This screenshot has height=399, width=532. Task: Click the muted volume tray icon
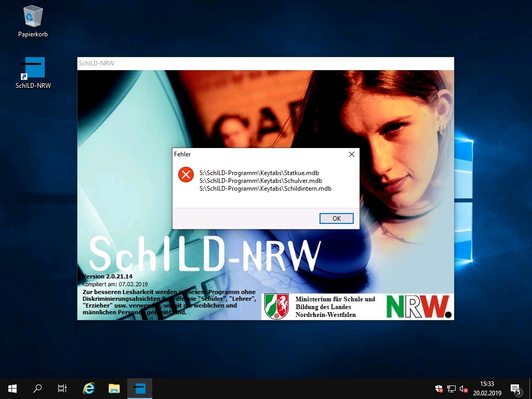click(x=463, y=389)
